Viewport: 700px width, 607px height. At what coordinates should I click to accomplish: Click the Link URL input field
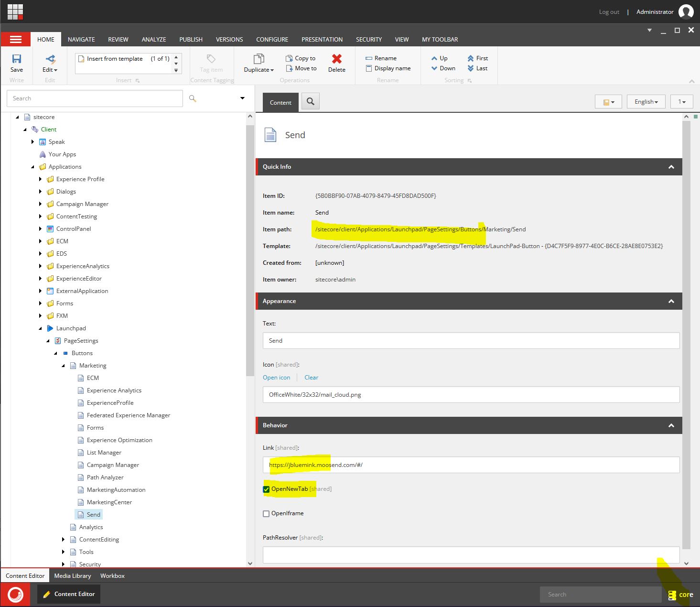471,465
